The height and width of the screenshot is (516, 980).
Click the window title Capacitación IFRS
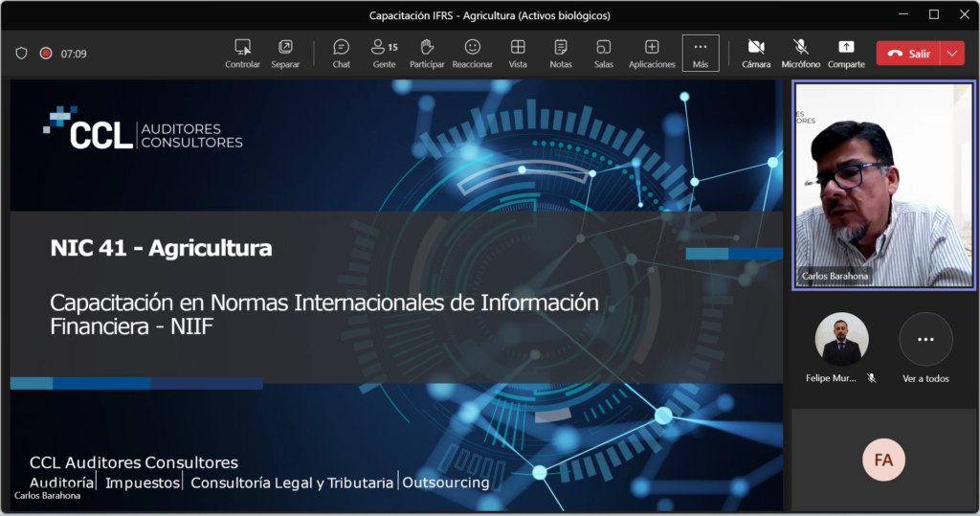pyautogui.click(x=489, y=15)
